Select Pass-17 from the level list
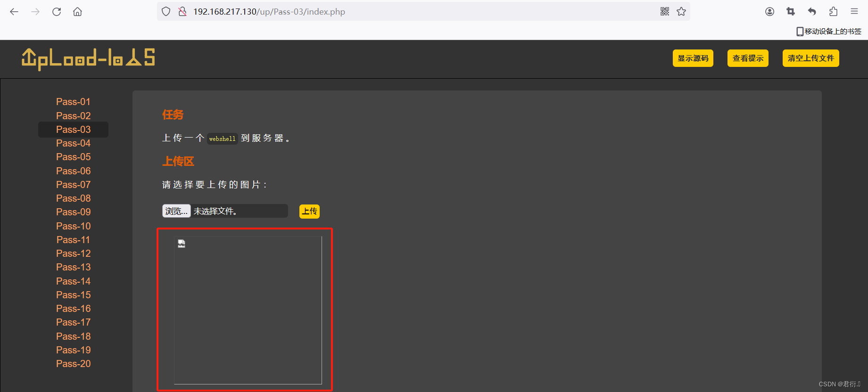868x392 pixels. [73, 322]
